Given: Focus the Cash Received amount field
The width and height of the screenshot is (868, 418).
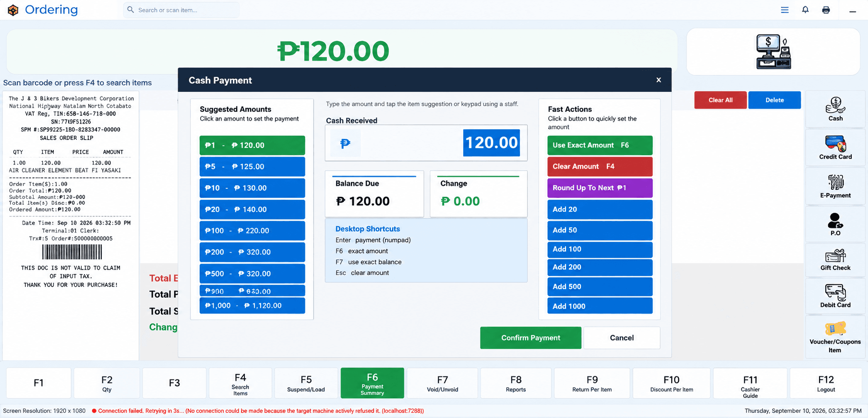Looking at the screenshot, I should coord(426,143).
